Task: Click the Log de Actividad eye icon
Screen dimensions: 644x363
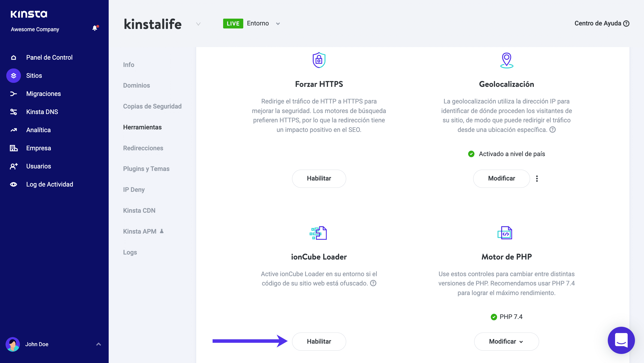Action: pyautogui.click(x=14, y=184)
